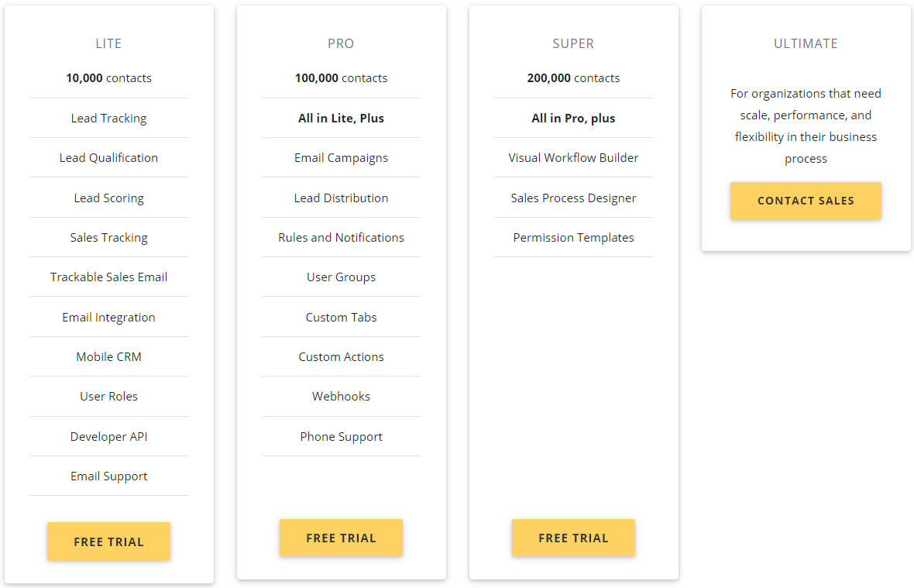914x588 pixels.
Task: Select Lead Distribution under PRO plan
Action: tap(341, 198)
